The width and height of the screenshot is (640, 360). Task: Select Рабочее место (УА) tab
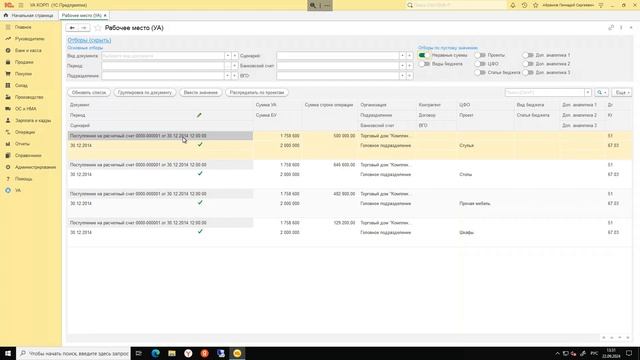coord(81,16)
